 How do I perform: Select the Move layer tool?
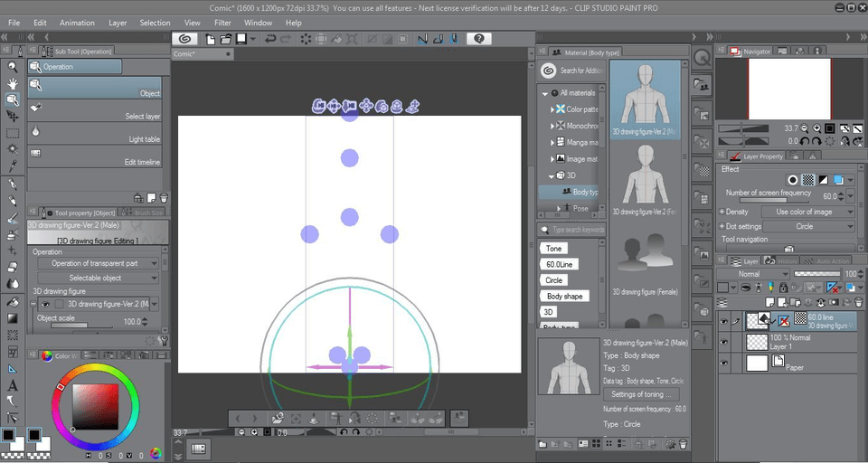[x=12, y=117]
